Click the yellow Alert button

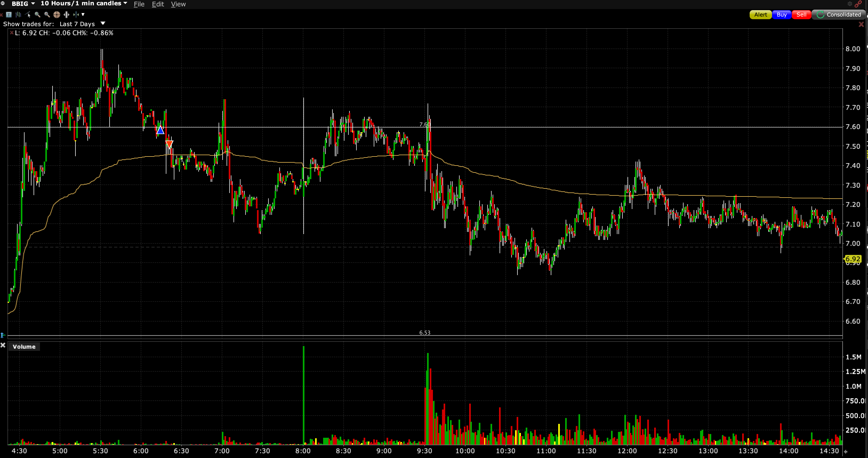[760, 14]
